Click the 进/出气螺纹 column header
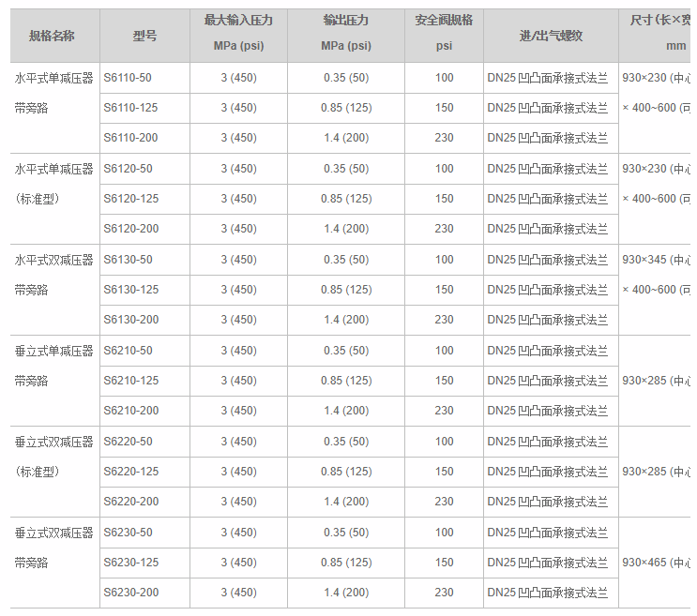 (551, 36)
